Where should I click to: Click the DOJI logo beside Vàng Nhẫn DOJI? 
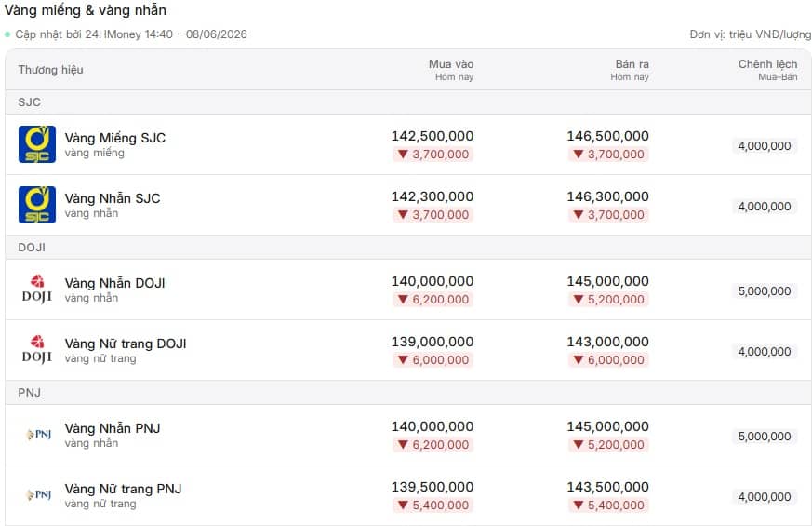pos(37,290)
